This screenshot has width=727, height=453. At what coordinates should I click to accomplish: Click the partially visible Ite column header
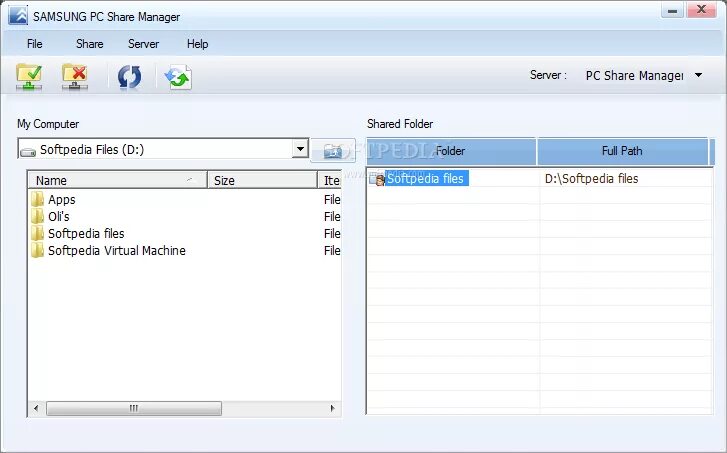click(330, 180)
